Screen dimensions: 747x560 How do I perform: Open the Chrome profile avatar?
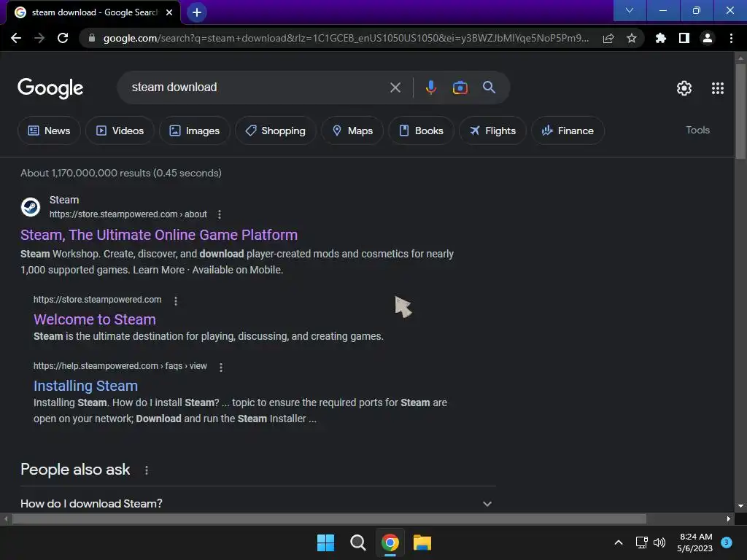pos(708,38)
